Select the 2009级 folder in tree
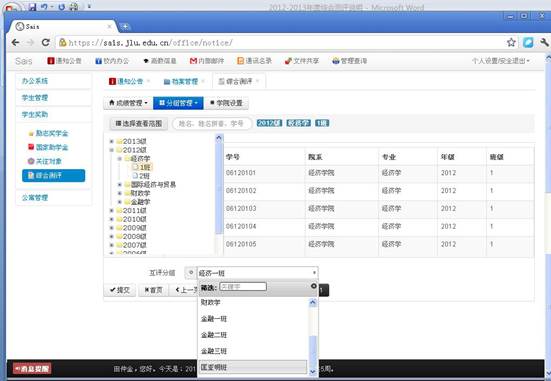The width and height of the screenshot is (551, 381). 131,228
